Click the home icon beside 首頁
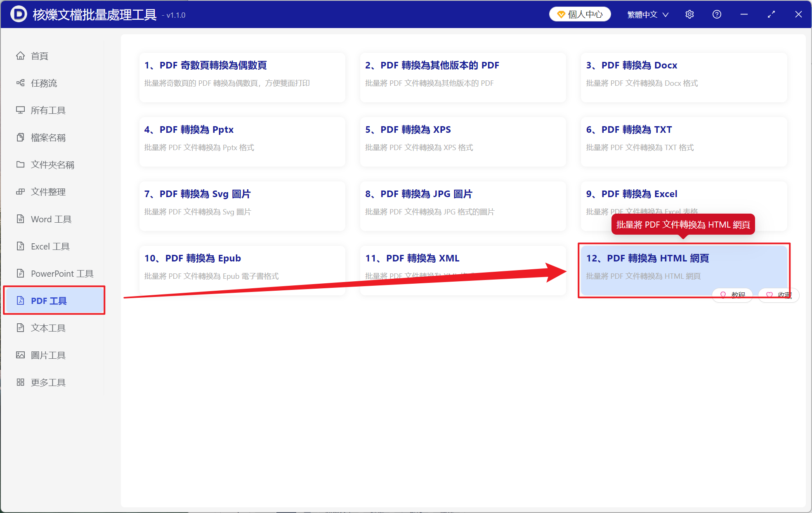This screenshot has height=513, width=812. 20,56
